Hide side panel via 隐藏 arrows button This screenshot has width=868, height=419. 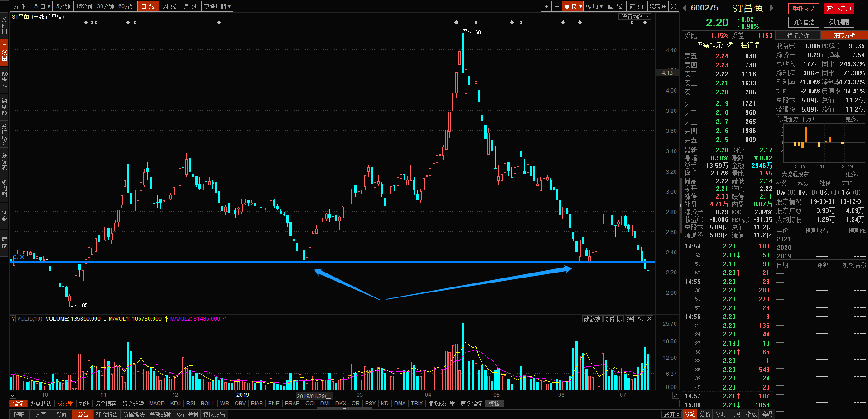[658, 6]
